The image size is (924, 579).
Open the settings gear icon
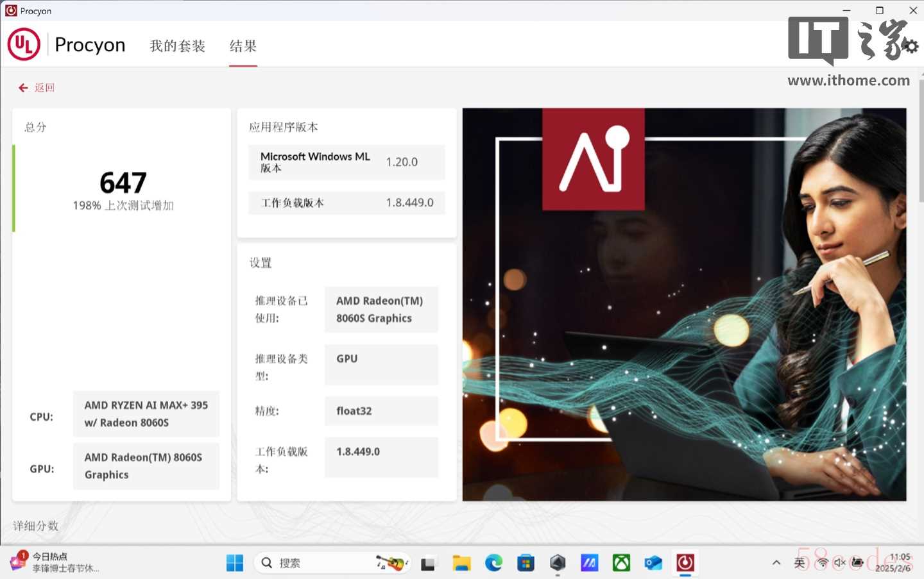909,46
